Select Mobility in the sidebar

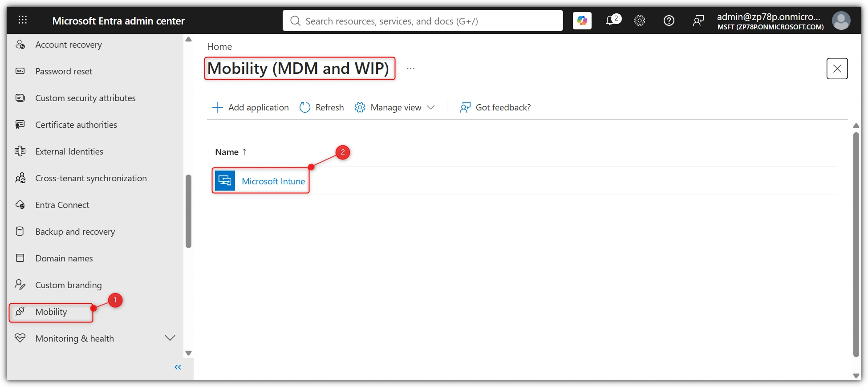(x=51, y=312)
